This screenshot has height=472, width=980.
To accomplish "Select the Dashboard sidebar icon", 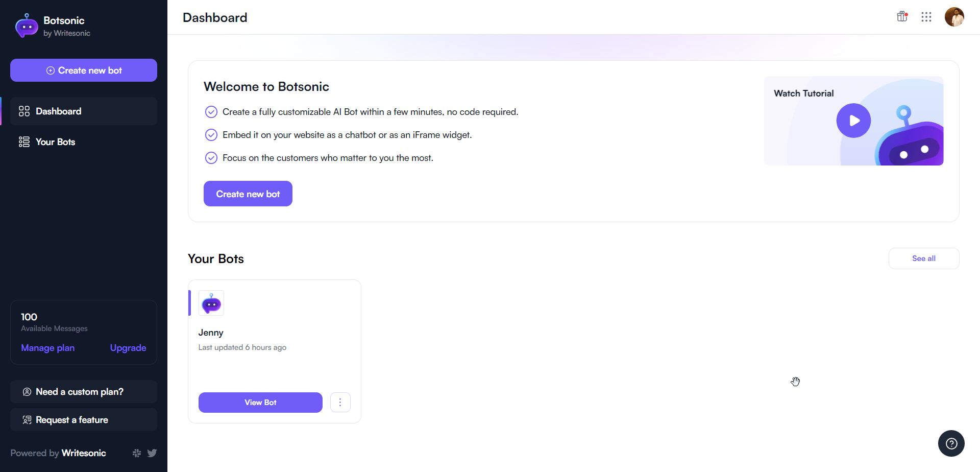I will coord(23,111).
